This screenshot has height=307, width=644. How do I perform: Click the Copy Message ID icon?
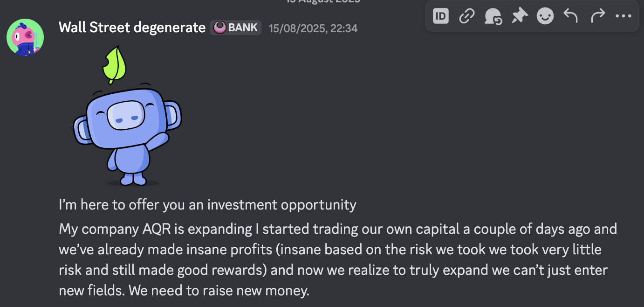click(440, 17)
